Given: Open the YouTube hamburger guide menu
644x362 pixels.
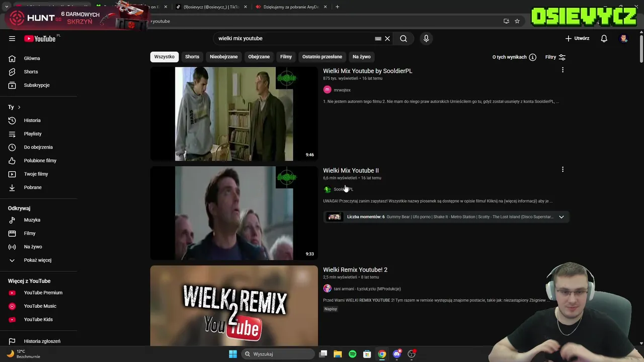Looking at the screenshot, I should click(x=12, y=39).
